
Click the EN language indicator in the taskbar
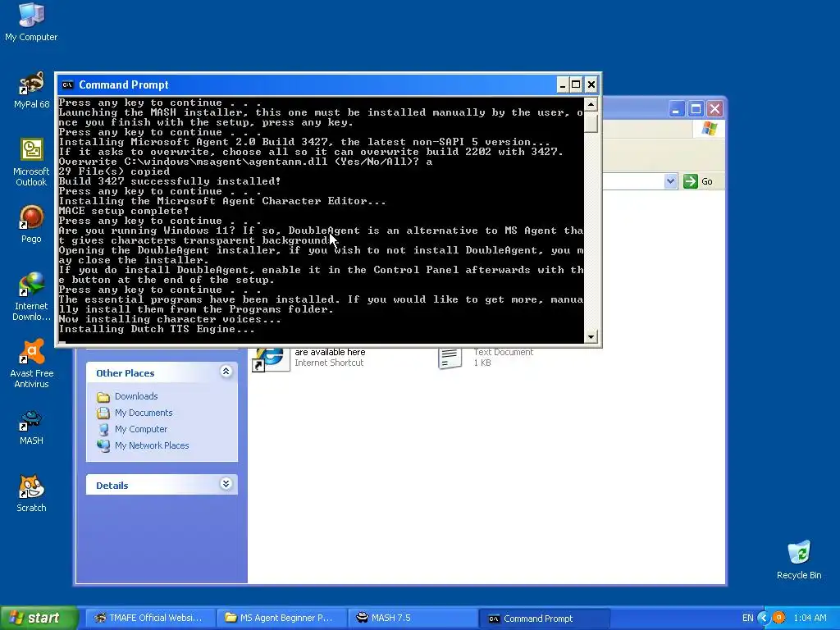point(748,619)
